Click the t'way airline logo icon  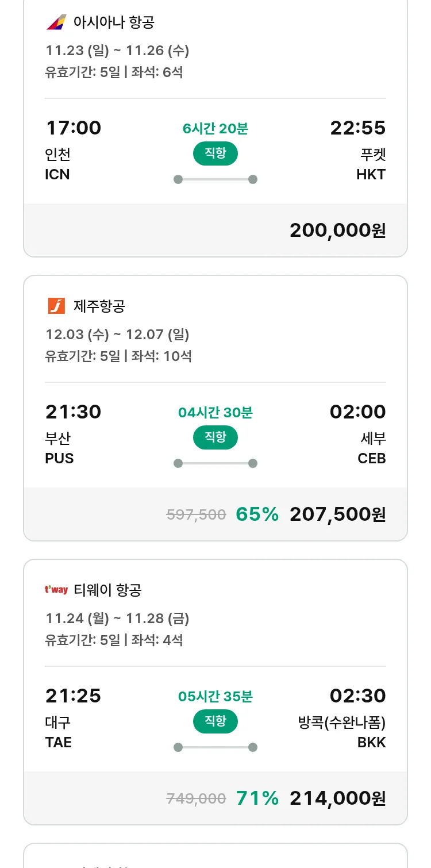coord(56,590)
